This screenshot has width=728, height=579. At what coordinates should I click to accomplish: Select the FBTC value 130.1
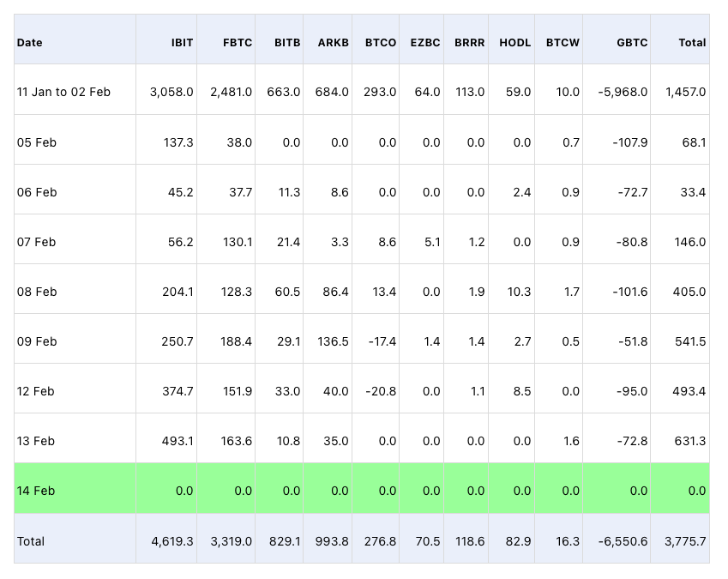tap(238, 242)
